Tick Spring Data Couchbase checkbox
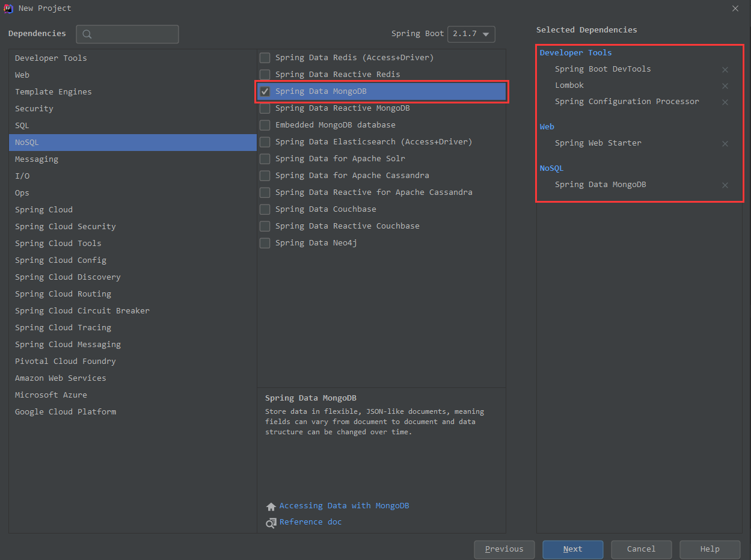Screen dimensions: 751x560 (265, 209)
